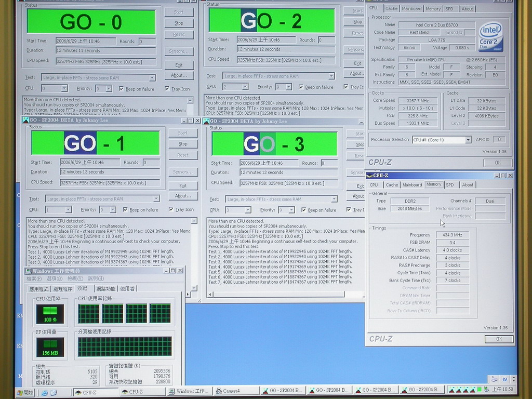Launch Internet Explorer from the quick launch
The height and width of the screenshot is (399, 532).
tap(45, 393)
